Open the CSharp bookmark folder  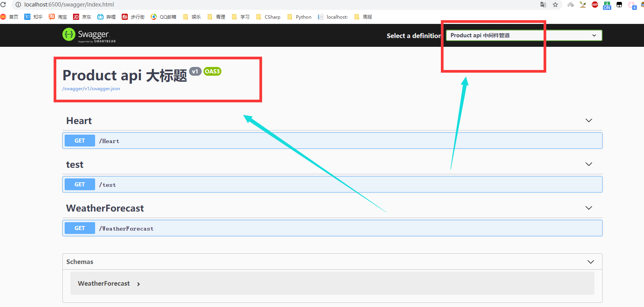pos(268,17)
